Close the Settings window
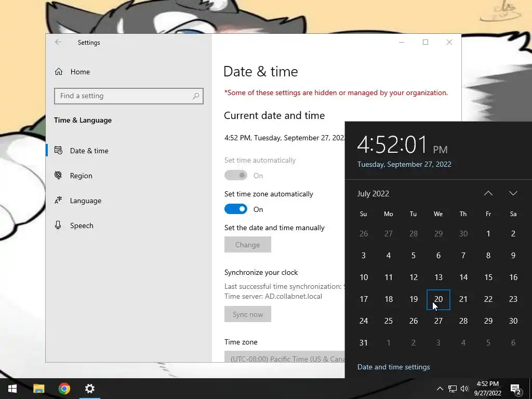Screen dimensions: 532x399 pos(449,42)
